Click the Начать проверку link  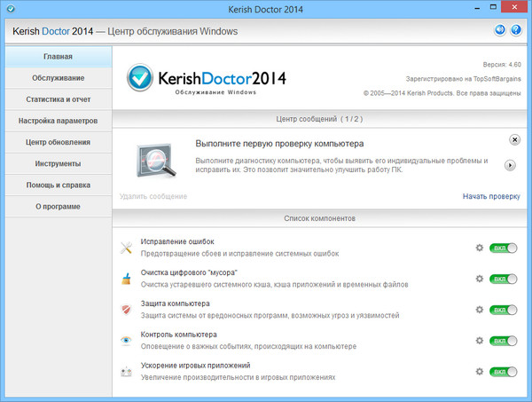491,196
